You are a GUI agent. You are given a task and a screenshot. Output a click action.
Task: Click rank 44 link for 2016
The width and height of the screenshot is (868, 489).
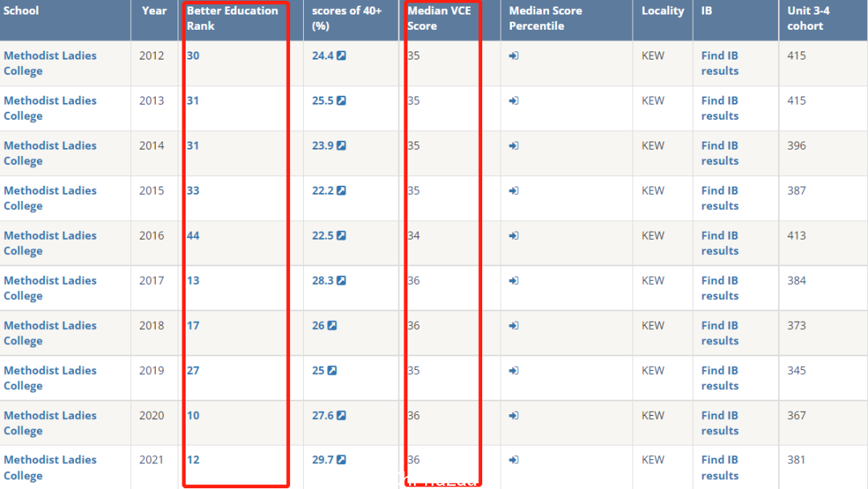[x=193, y=236]
